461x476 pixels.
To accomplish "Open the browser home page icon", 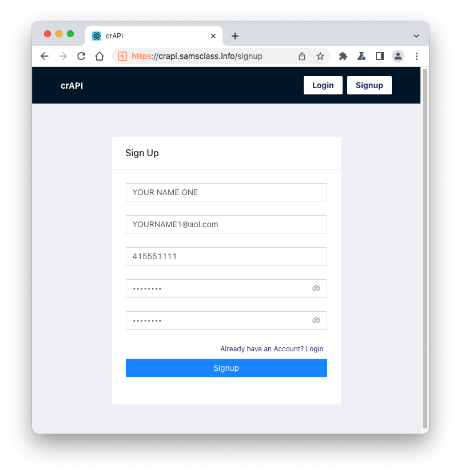I will tap(100, 56).
